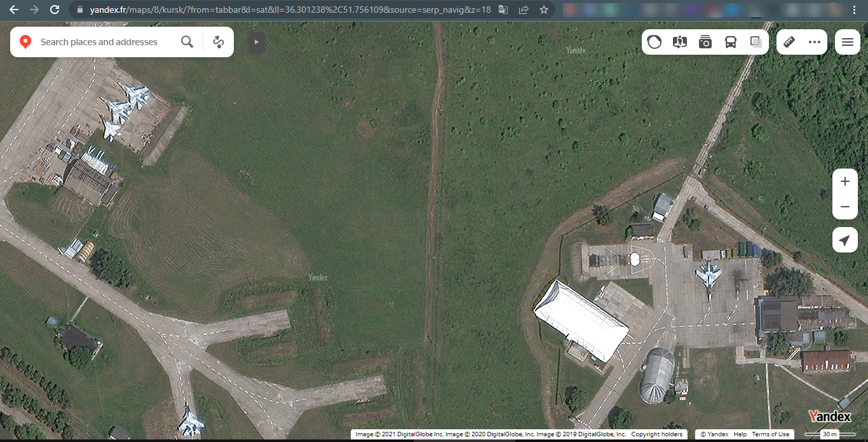The height and width of the screenshot is (442, 868).
Task: Toggle street panoramas on the map
Action: click(x=680, y=42)
